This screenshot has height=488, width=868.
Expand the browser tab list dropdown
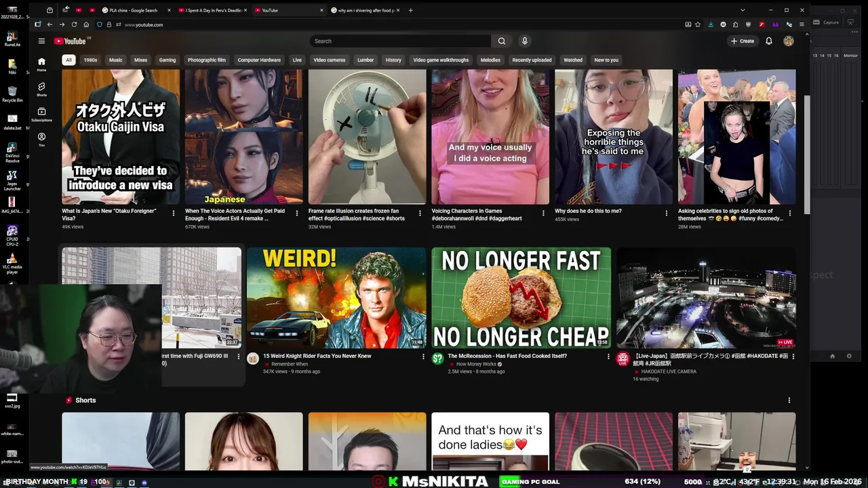(743, 10)
